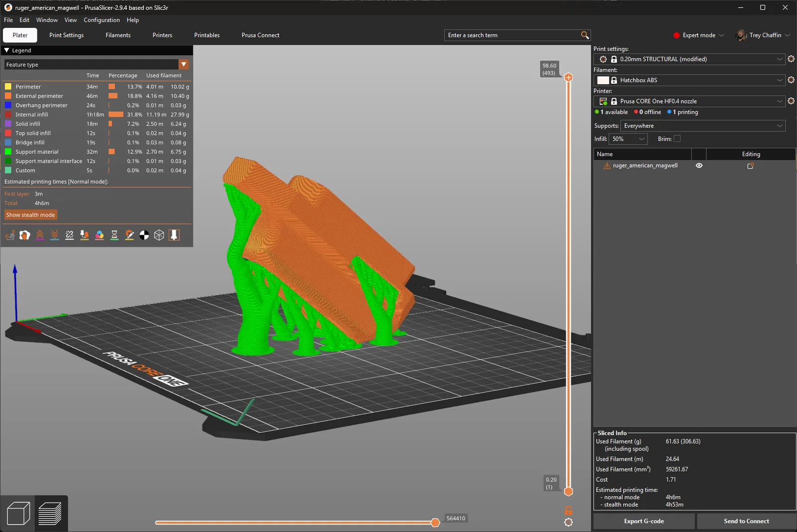Image resolution: width=797 pixels, height=532 pixels.
Task: Open filament settings gear next to Hatchbox ABS
Action: coord(791,80)
